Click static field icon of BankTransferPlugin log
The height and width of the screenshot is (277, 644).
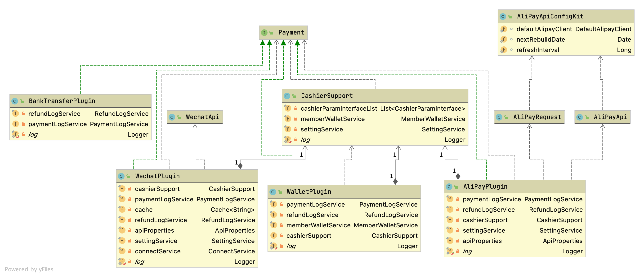[15, 134]
